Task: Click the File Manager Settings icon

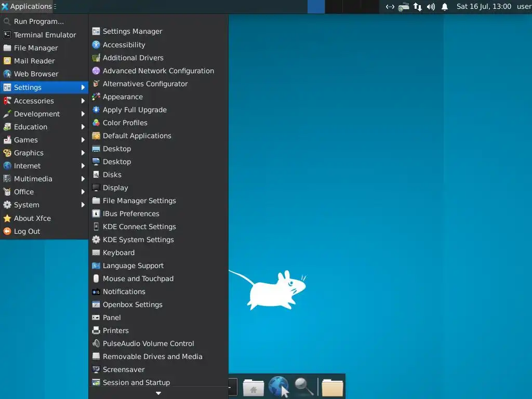Action: point(96,201)
